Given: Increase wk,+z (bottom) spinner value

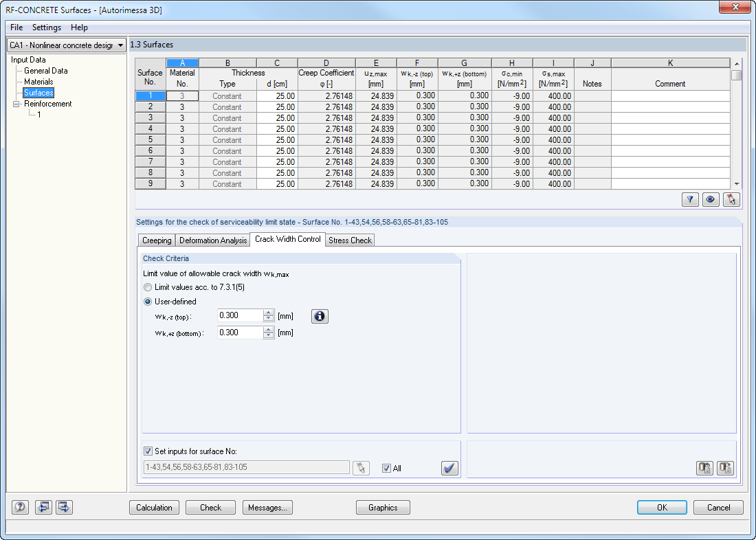Looking at the screenshot, I should [269, 329].
